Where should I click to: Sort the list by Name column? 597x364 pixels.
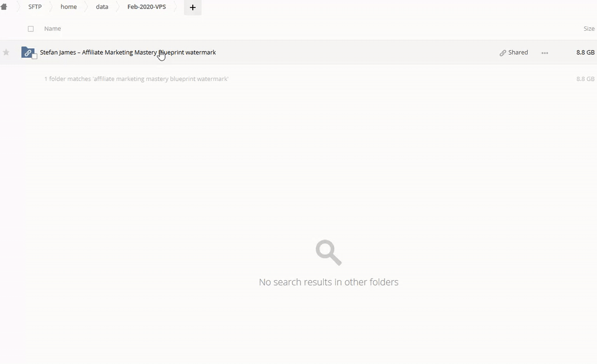click(x=53, y=29)
